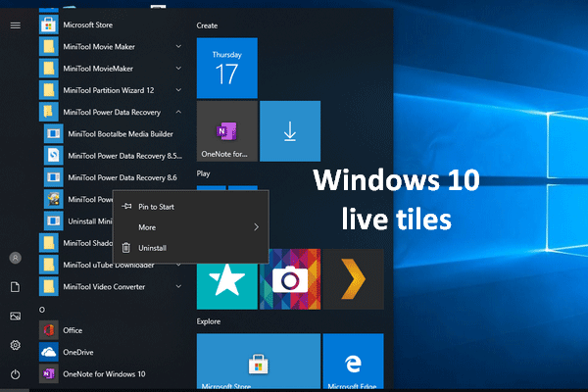Open OneNote for Windows 10 label in list
This screenshot has width=588, height=392.
coord(104,374)
